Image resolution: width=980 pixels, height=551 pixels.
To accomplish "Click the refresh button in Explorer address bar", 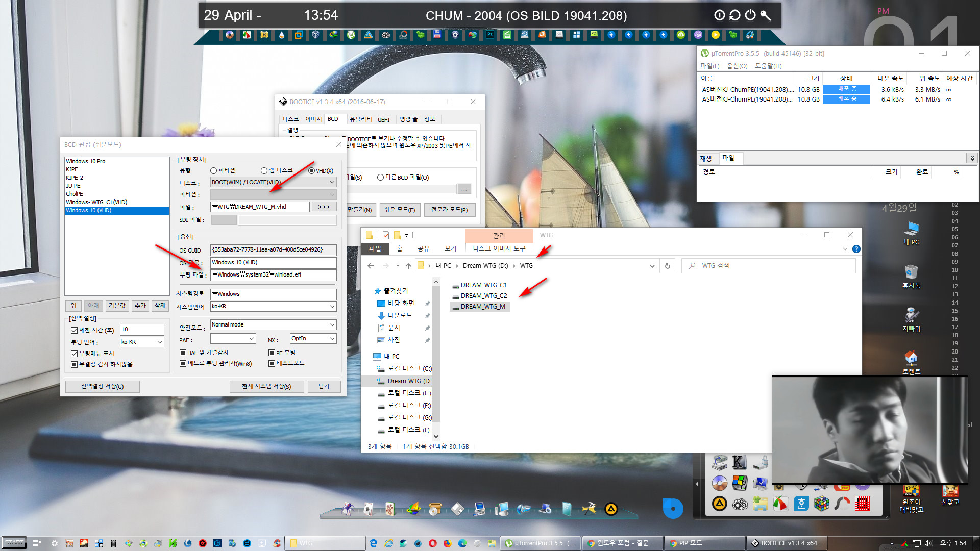I will [x=667, y=266].
